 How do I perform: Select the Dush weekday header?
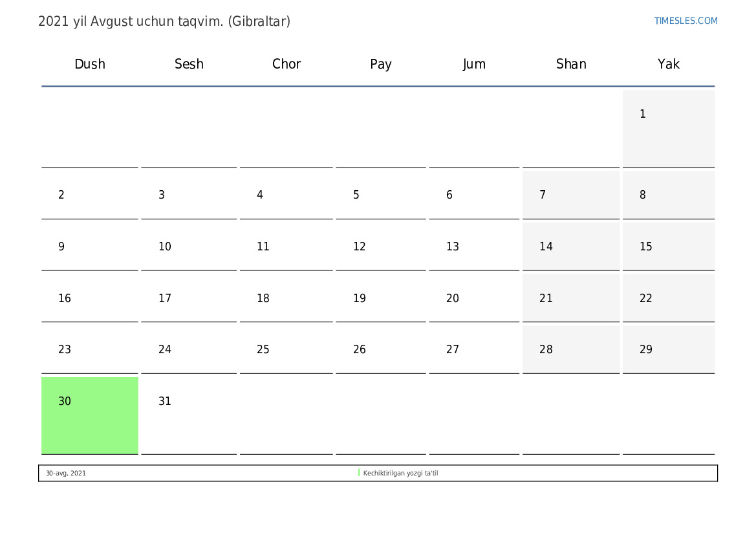tap(90, 64)
